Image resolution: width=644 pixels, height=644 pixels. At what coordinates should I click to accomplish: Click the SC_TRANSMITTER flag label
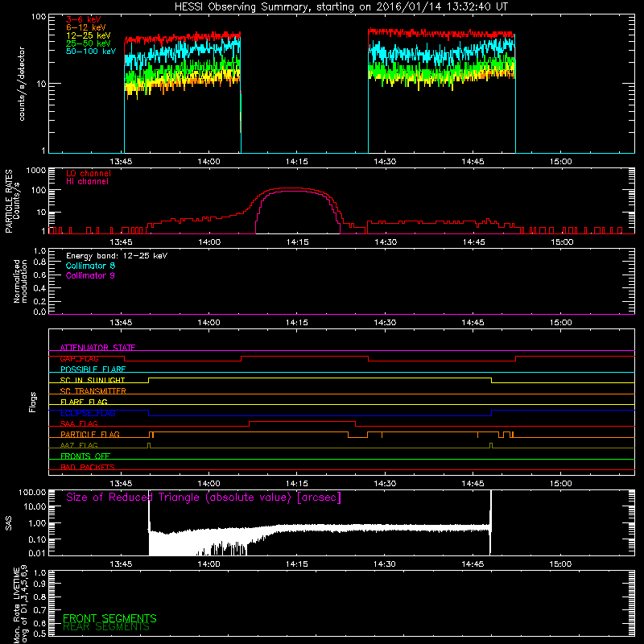point(93,391)
